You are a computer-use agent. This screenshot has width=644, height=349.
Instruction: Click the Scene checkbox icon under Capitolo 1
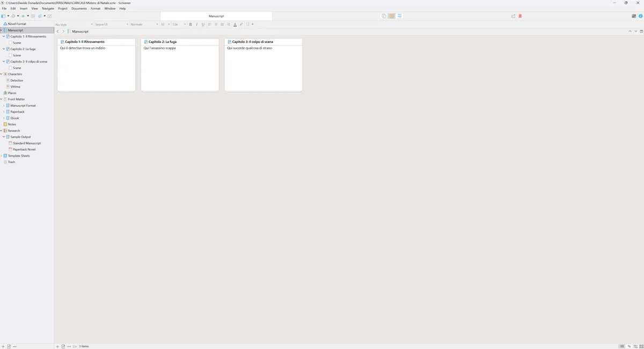(10, 43)
